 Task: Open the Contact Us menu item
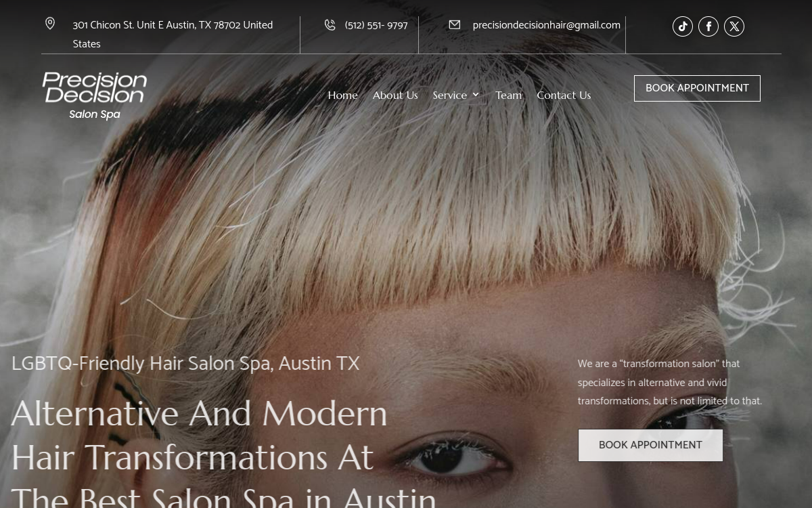tap(564, 96)
